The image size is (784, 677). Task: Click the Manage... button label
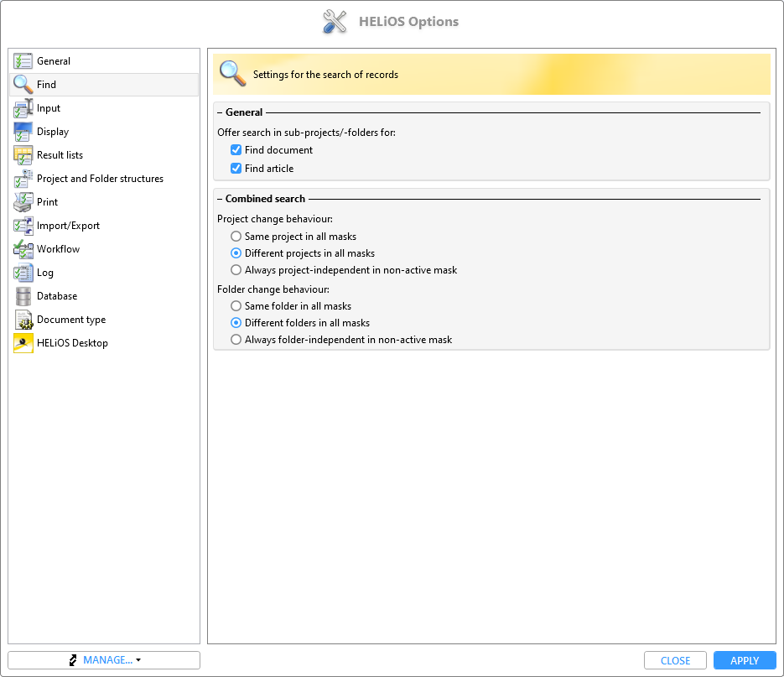pos(107,660)
